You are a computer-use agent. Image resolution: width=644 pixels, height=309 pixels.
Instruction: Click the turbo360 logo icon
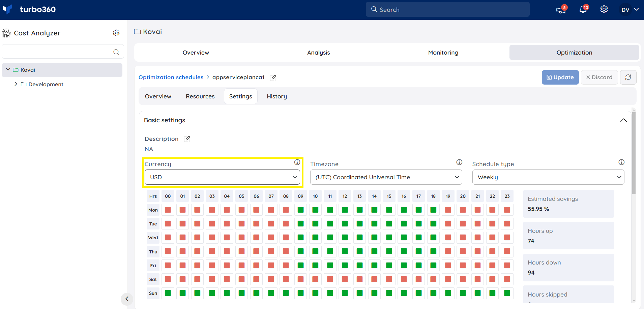(x=7, y=9)
